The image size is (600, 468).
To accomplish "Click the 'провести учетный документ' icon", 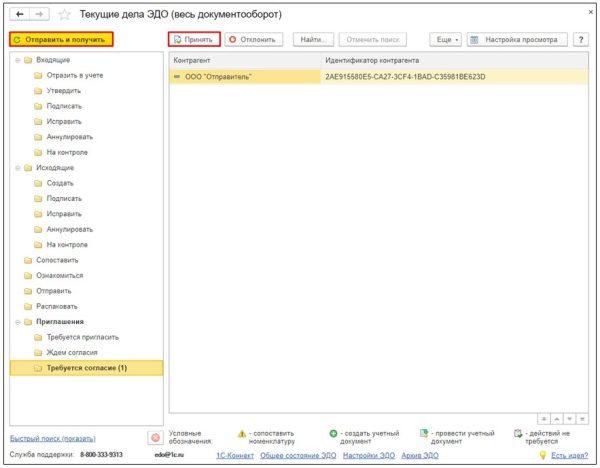I will click(424, 434).
